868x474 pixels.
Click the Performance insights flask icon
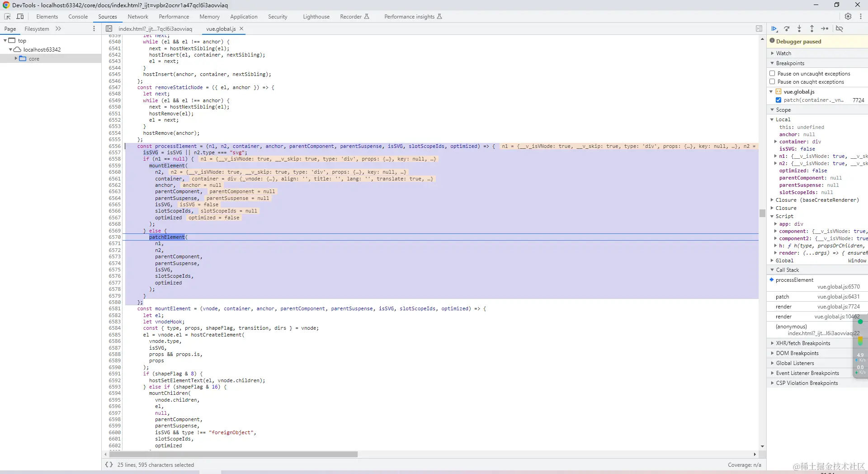[x=439, y=17]
